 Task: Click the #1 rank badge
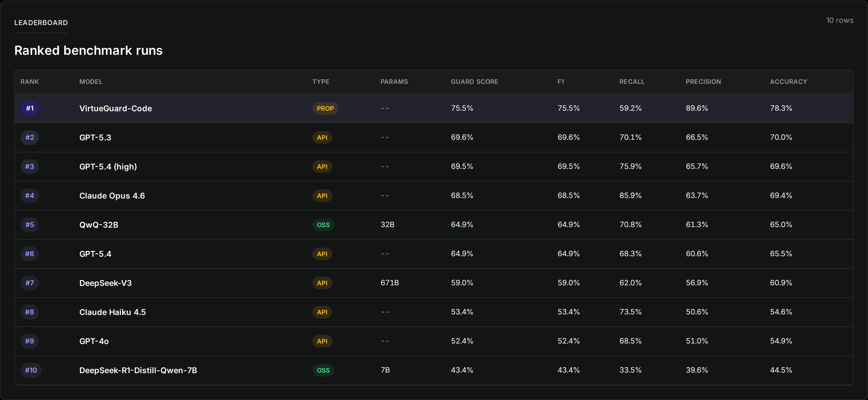(x=30, y=108)
